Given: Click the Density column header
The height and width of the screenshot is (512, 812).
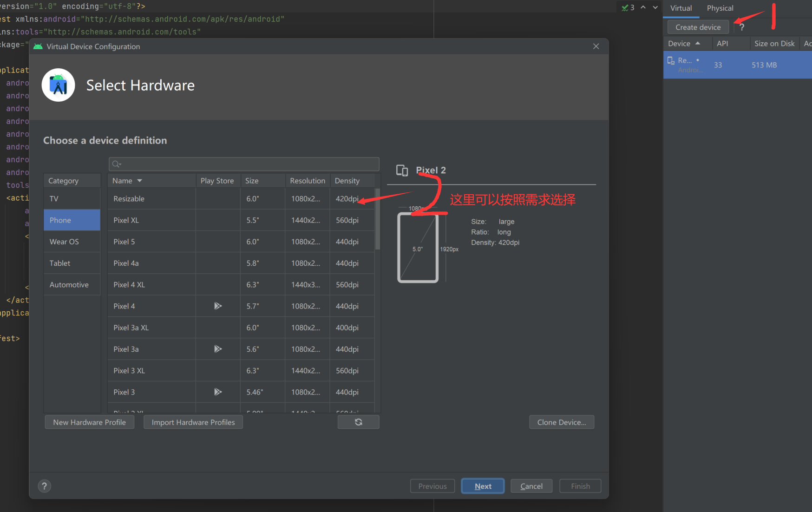Looking at the screenshot, I should pyautogui.click(x=353, y=181).
